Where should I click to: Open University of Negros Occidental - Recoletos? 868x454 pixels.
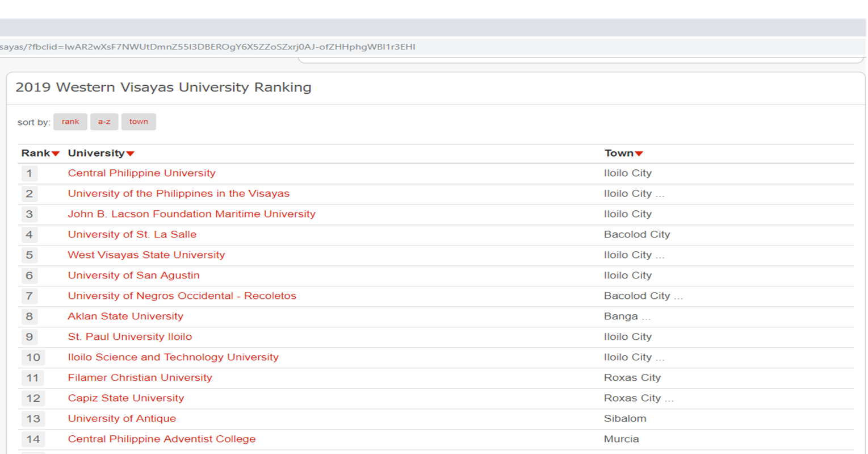pyautogui.click(x=182, y=296)
